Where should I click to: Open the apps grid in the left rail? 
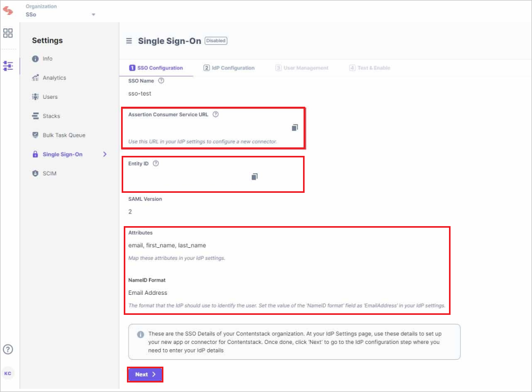[x=8, y=33]
